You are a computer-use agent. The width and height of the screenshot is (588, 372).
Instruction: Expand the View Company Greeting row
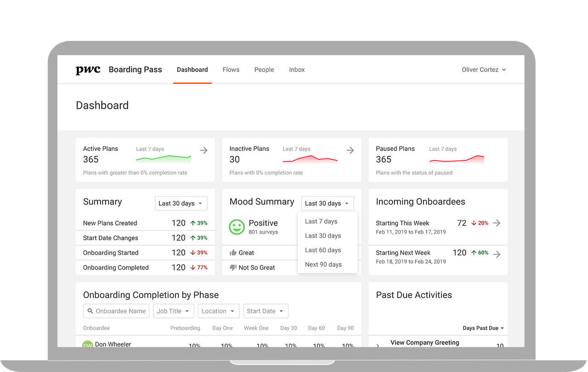[x=378, y=345]
